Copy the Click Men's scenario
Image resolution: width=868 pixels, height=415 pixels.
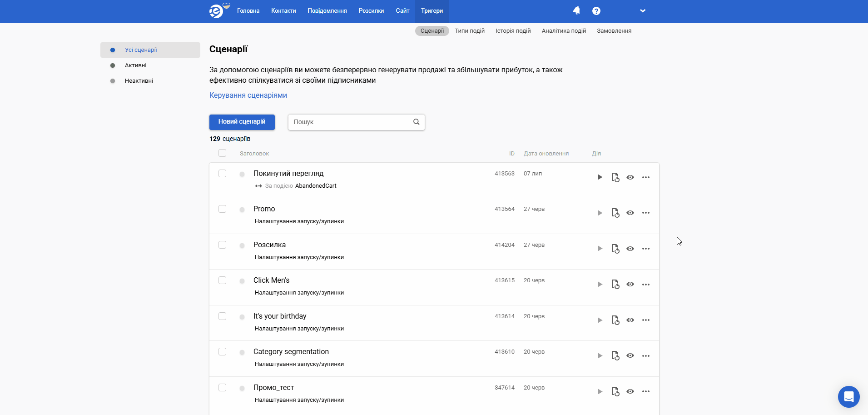click(x=615, y=284)
